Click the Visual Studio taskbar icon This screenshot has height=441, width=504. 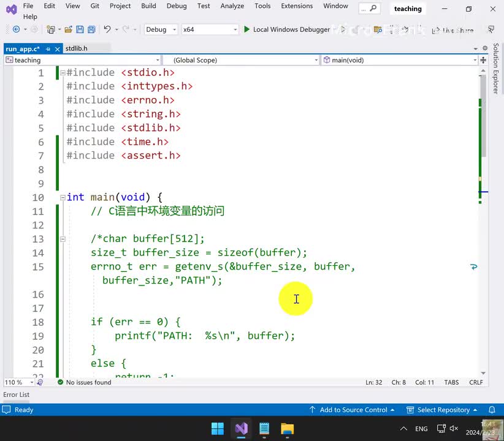click(x=241, y=429)
